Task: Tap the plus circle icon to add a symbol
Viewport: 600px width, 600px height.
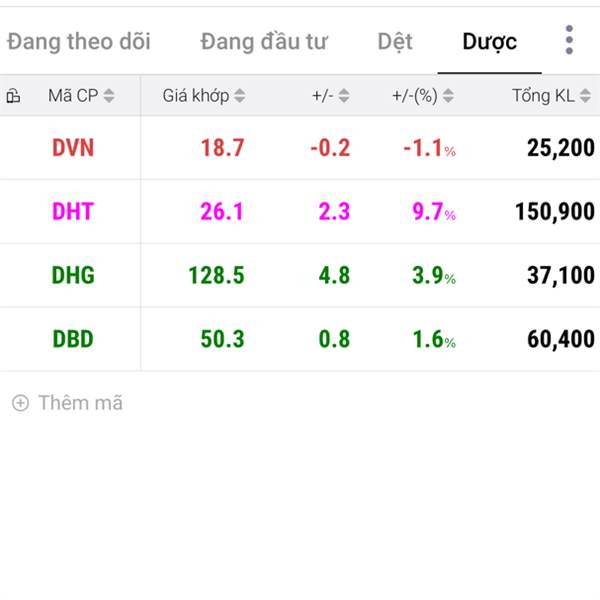Action: pos(20,403)
